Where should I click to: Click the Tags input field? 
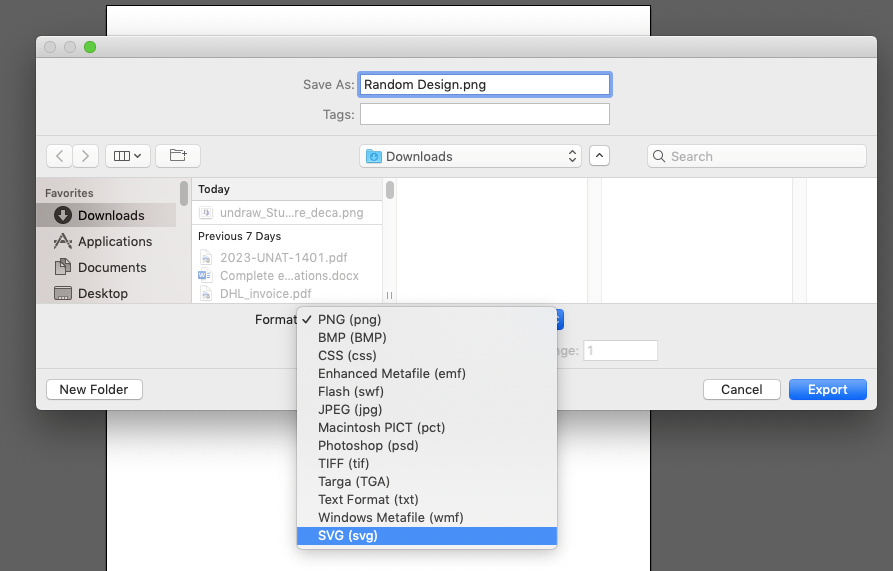point(484,114)
